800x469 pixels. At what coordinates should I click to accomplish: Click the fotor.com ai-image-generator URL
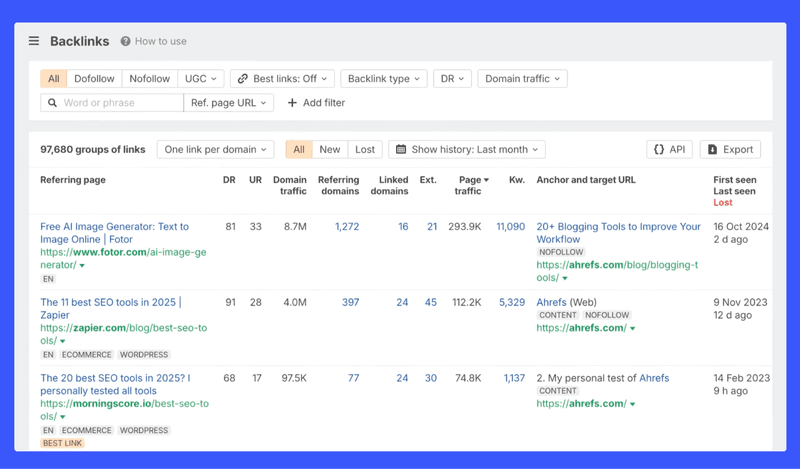coord(123,258)
